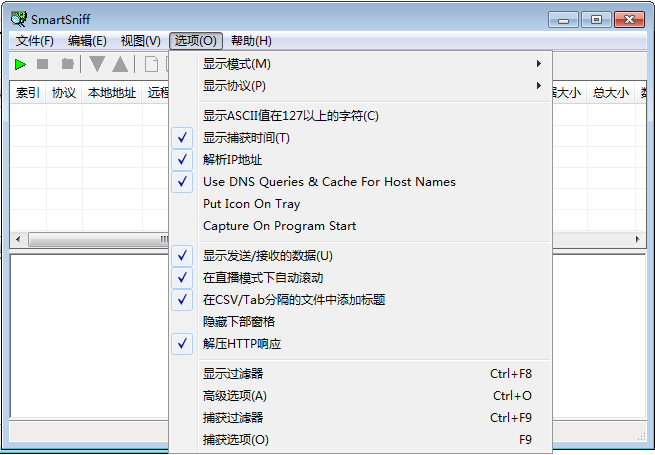This screenshot has width=655, height=455.
Task: Sort by 本地地址 column header
Action: 112,92
